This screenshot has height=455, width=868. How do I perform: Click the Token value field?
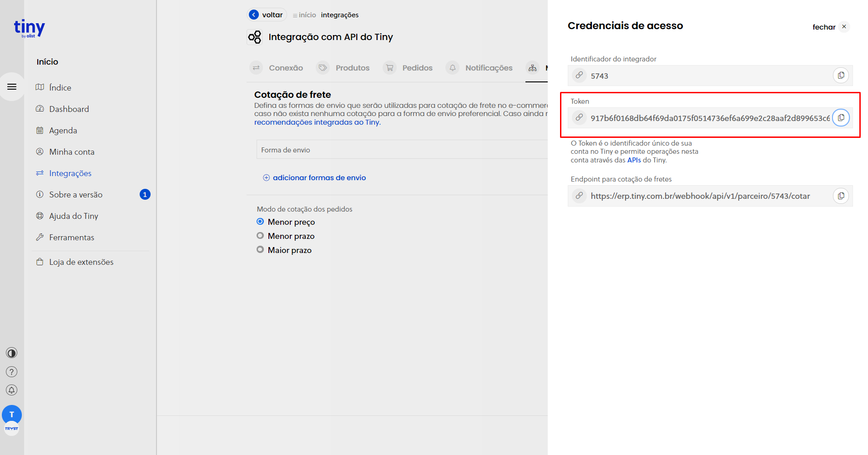point(710,118)
